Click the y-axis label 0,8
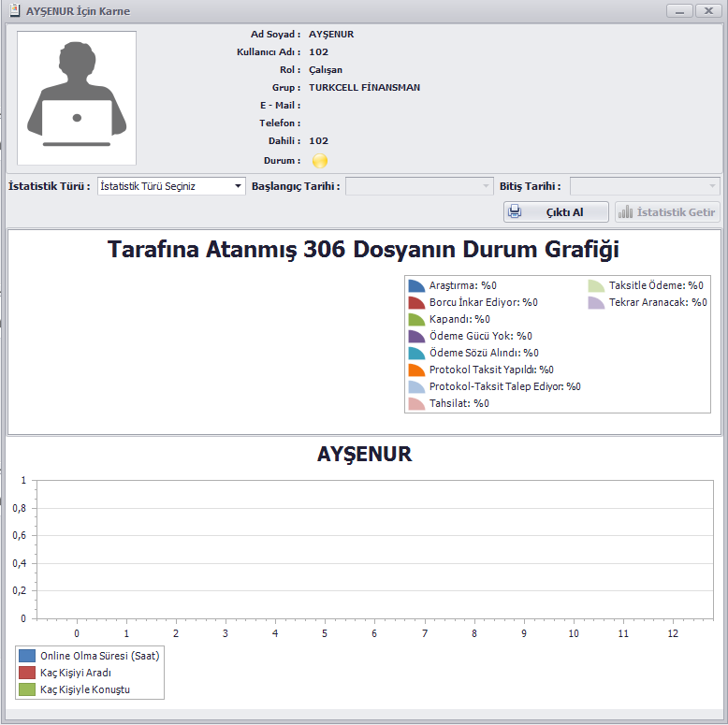Viewport: 728px width, 725px height. pos(20,508)
